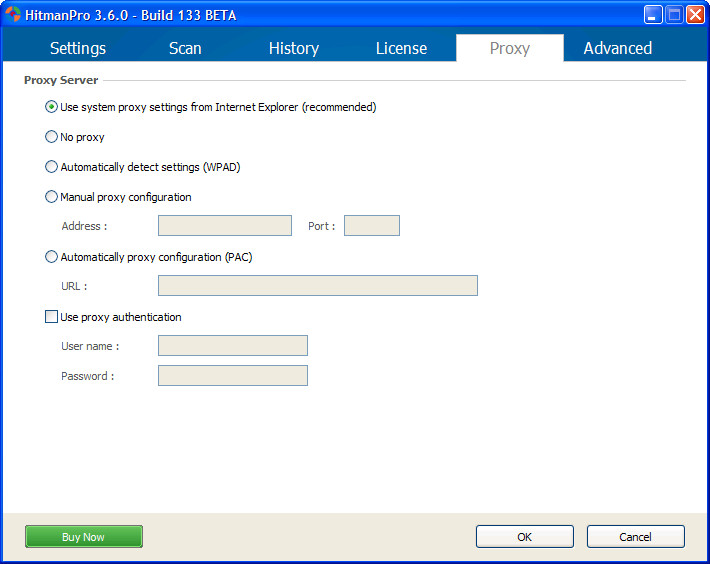
Task: Click the PAC URL input field
Action: (318, 286)
